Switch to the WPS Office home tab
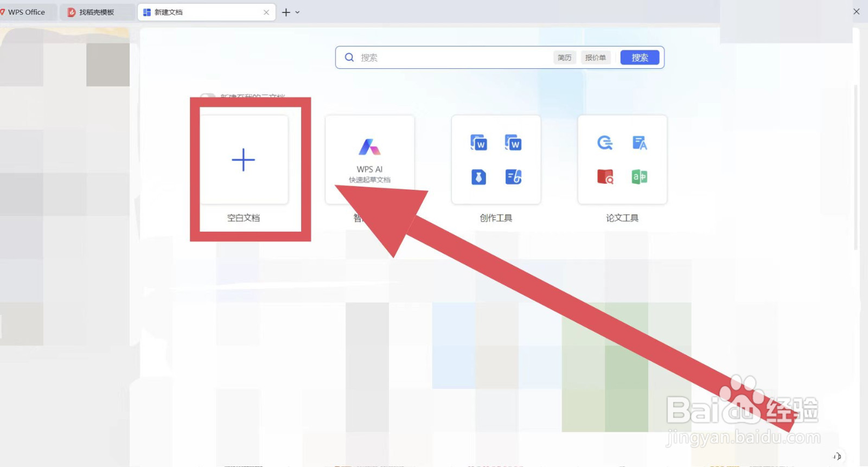 pos(27,12)
